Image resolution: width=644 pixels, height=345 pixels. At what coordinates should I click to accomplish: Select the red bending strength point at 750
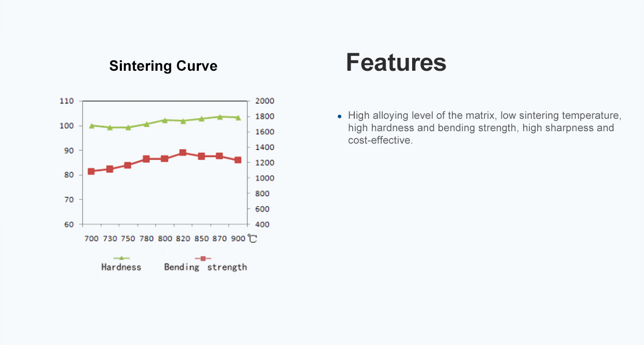128,165
